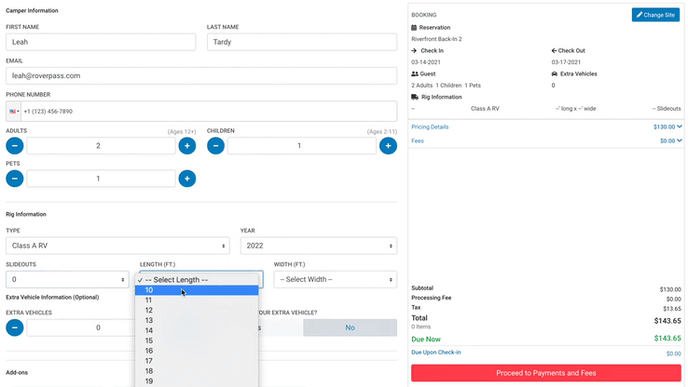Decrease adults count with minus button

(x=14, y=146)
